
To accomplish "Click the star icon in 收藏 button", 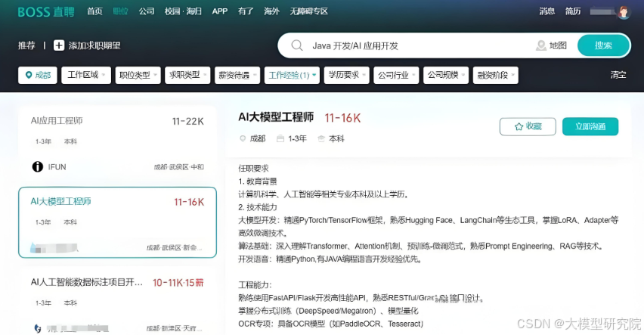I will [519, 126].
